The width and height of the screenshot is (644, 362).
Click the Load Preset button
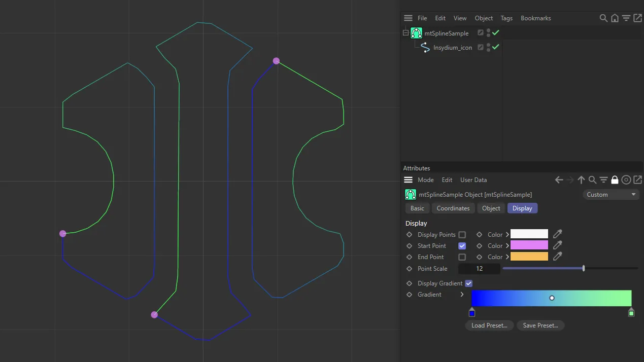(489, 325)
